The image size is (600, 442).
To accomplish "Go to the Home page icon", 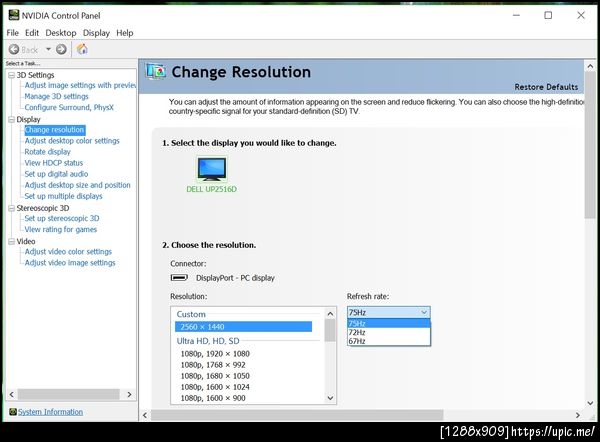I will pos(82,49).
